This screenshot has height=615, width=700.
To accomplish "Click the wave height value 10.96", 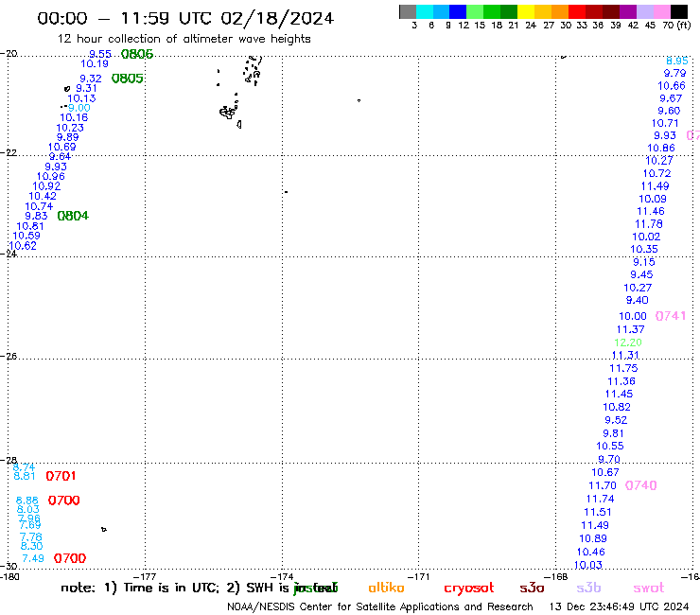I will click(50, 176).
